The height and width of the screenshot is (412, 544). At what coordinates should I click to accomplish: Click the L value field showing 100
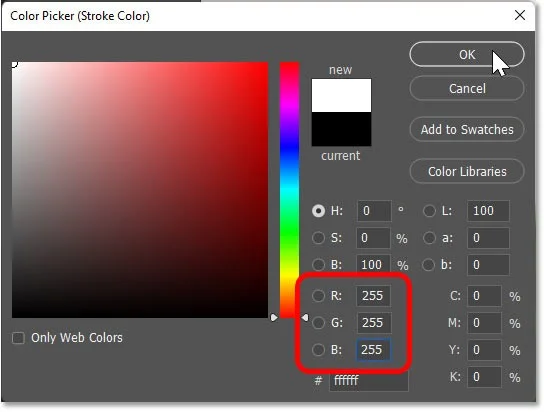point(488,211)
